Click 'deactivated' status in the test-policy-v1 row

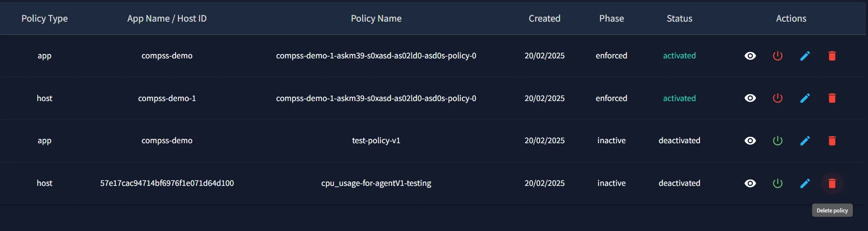pyautogui.click(x=679, y=141)
